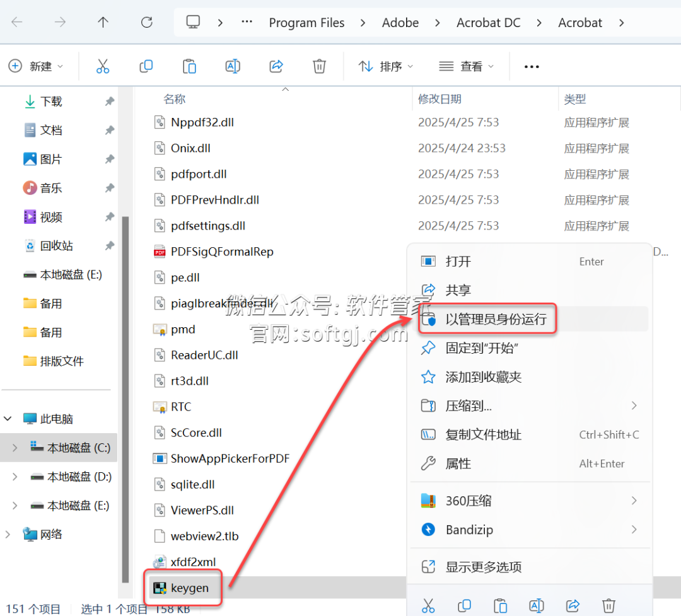Click the Copy icon in the toolbar
The image size is (681, 616).
tap(146, 66)
